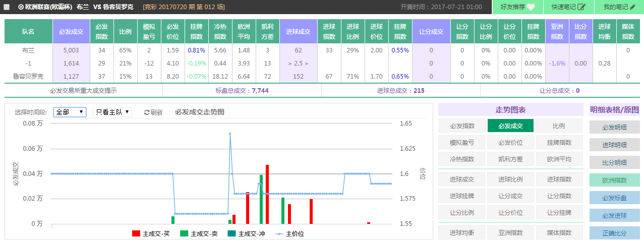Click the tallest red bar in chart
644x243 pixels.
click(x=267, y=194)
